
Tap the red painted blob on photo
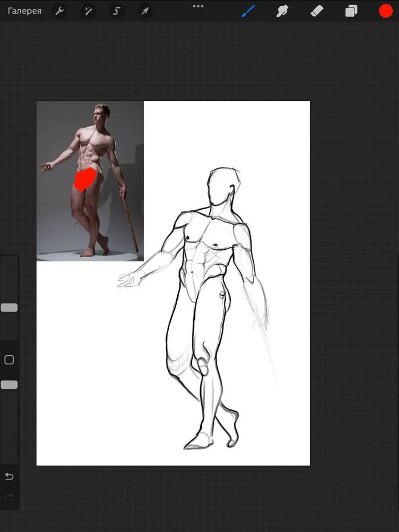(84, 180)
